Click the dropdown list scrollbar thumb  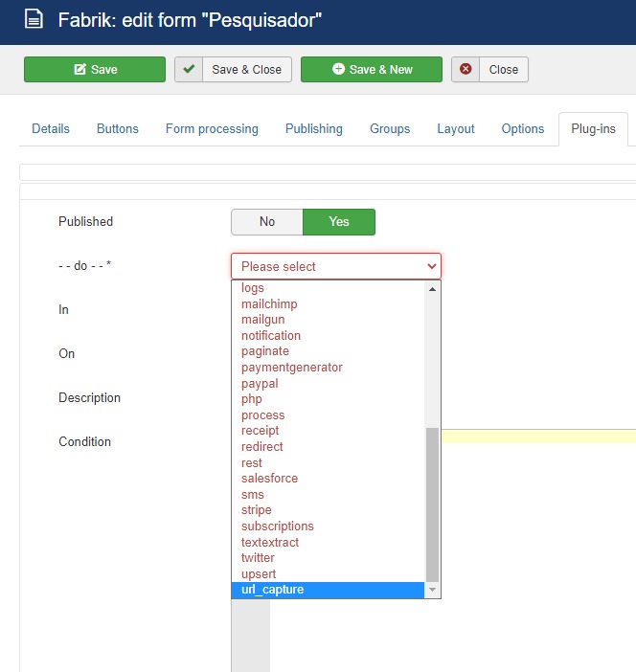point(432,504)
